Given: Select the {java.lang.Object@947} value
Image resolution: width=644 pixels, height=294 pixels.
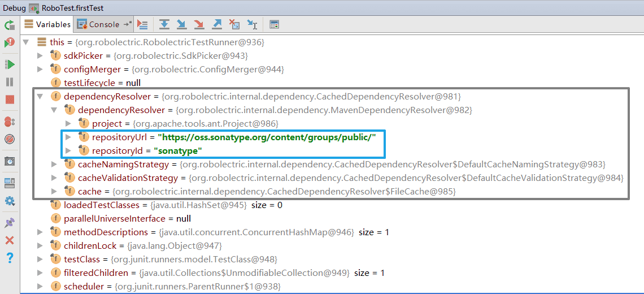Looking at the screenshot, I should click(175, 246).
